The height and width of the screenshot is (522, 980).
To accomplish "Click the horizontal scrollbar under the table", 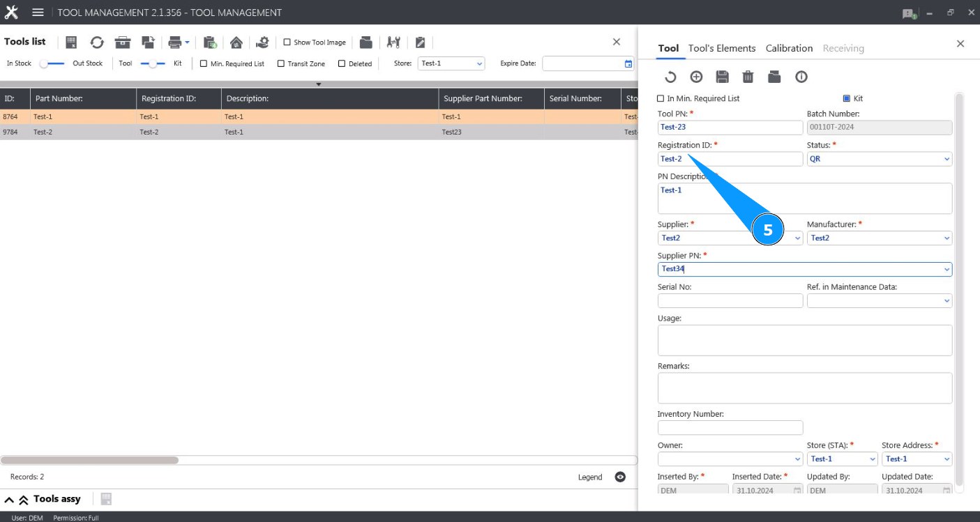I will (x=89, y=460).
